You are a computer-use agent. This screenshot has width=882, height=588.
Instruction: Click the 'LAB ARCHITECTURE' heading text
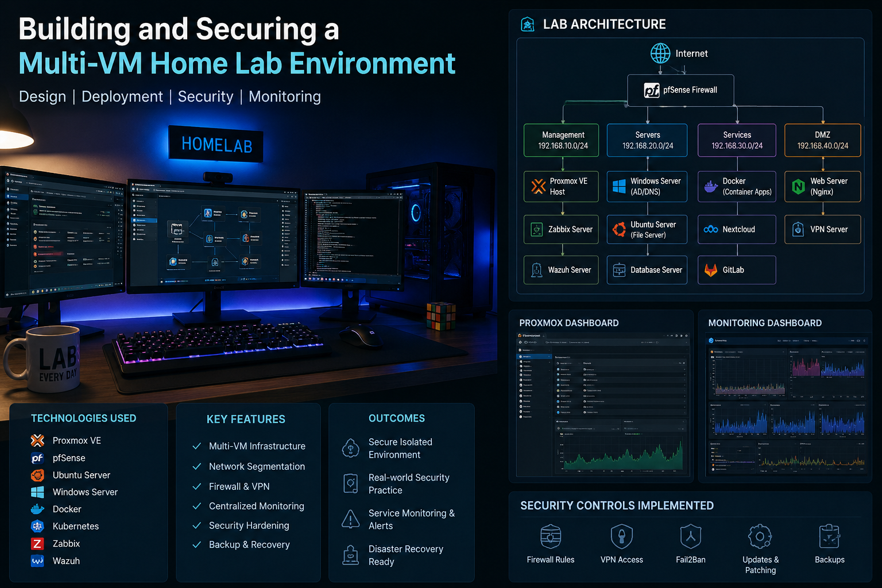[605, 24]
